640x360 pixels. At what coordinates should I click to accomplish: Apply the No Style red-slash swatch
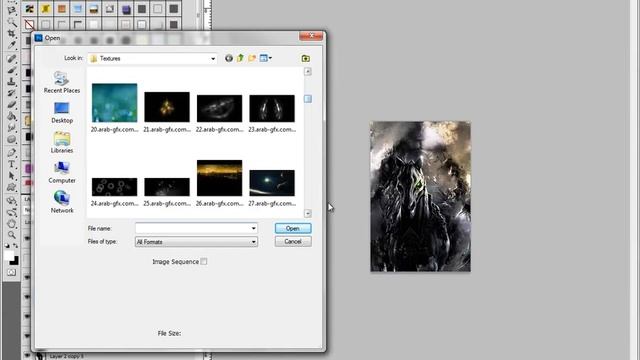[29, 24]
